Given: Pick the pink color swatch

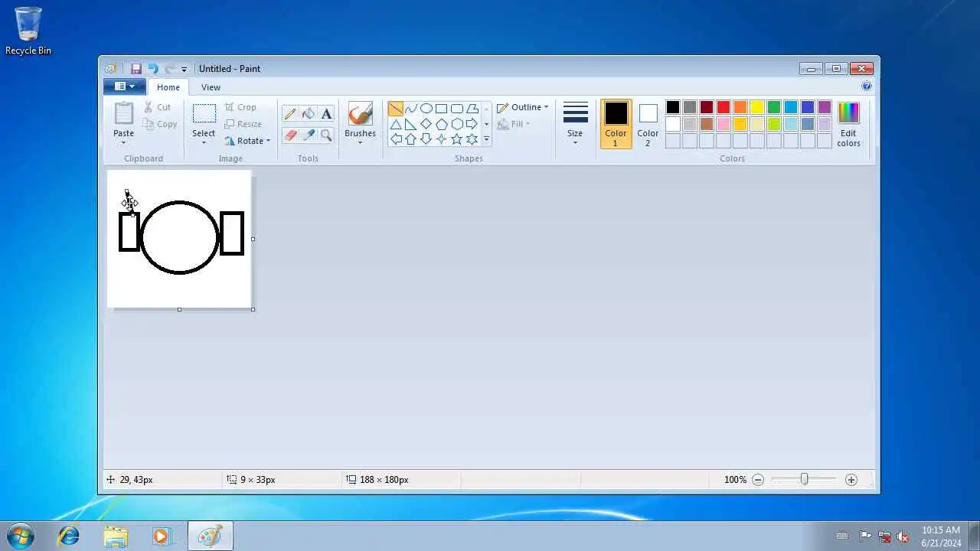Looking at the screenshot, I should point(724,124).
